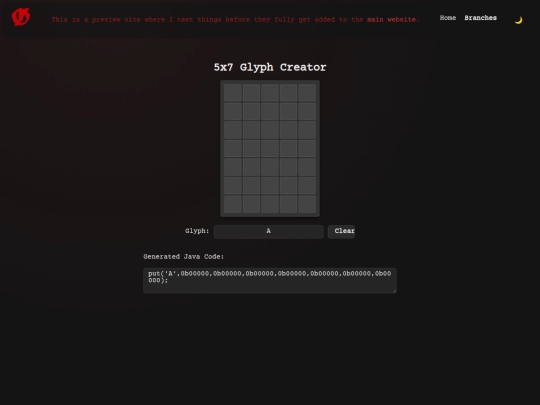Image resolution: width=540 pixels, height=405 pixels.
Task: Toggle glyph pixel row 3 column 4
Action: (289, 130)
